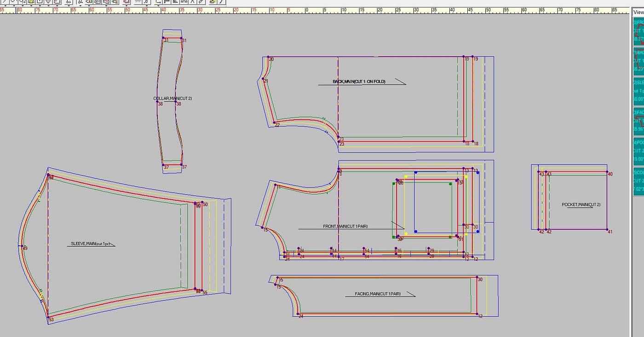Click the colored pencil palette swatch on toolbar

point(213,2)
